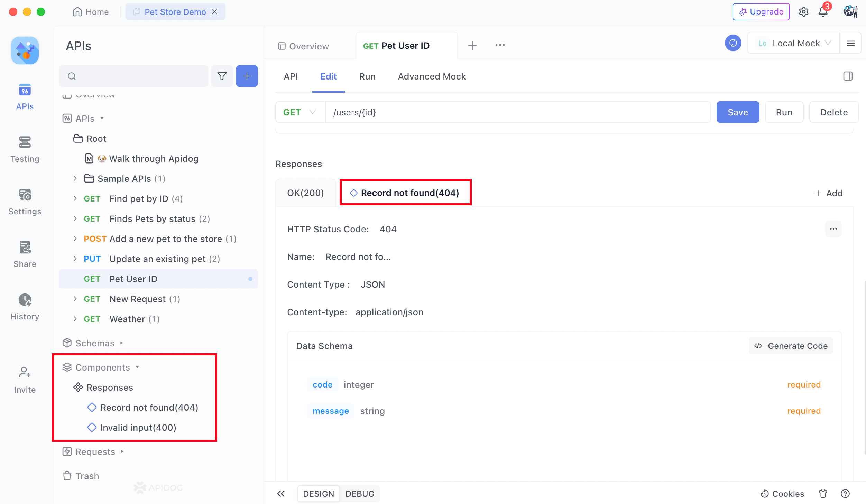Open the GET method dropdown
The image size is (866, 504).
300,112
